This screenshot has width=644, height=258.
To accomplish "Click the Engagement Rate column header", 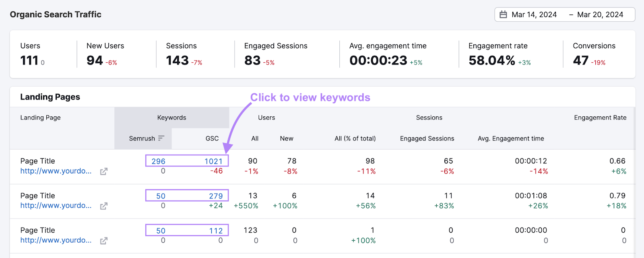I will point(600,118).
